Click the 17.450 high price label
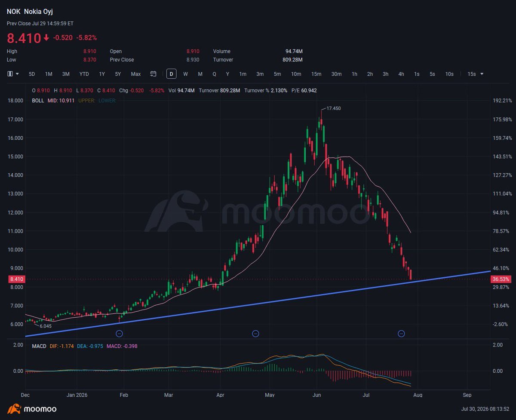The width and height of the screenshot is (516, 420). pos(333,108)
